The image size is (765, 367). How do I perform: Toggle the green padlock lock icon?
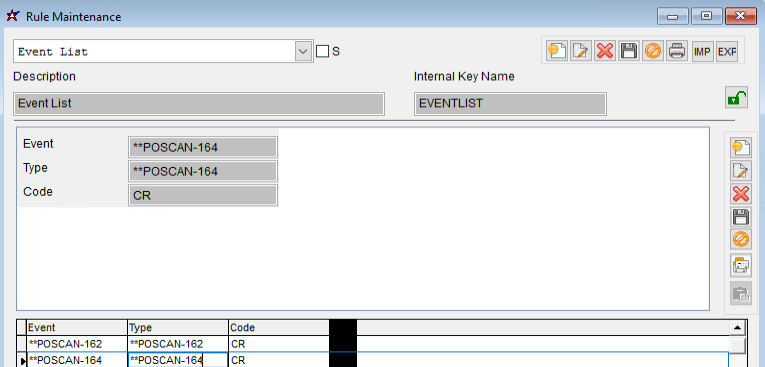(x=736, y=97)
